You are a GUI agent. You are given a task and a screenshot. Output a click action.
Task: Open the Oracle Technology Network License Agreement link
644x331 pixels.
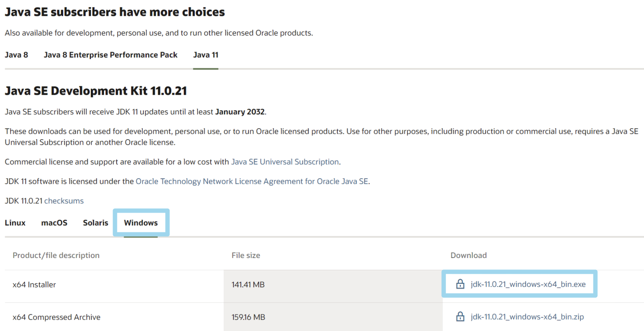tap(252, 181)
